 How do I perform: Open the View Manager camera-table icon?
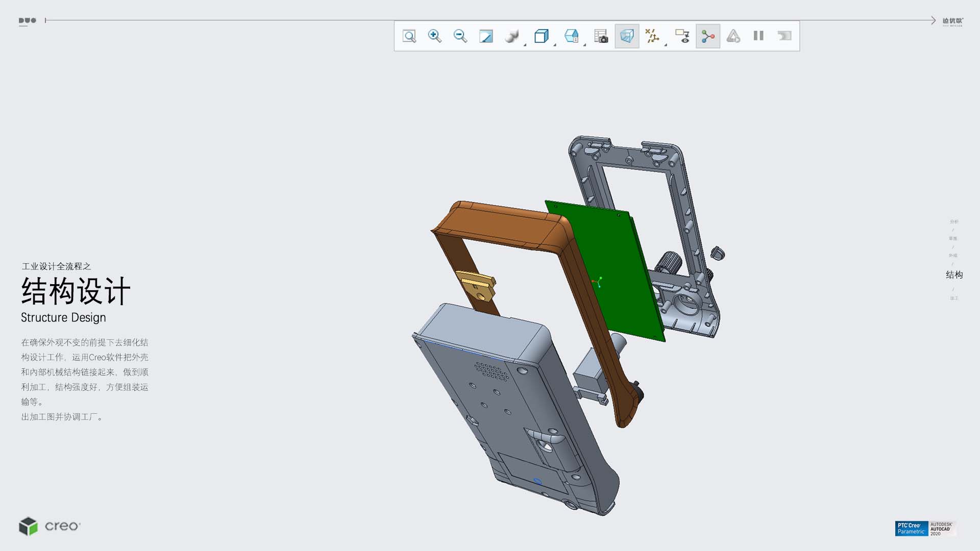[601, 36]
